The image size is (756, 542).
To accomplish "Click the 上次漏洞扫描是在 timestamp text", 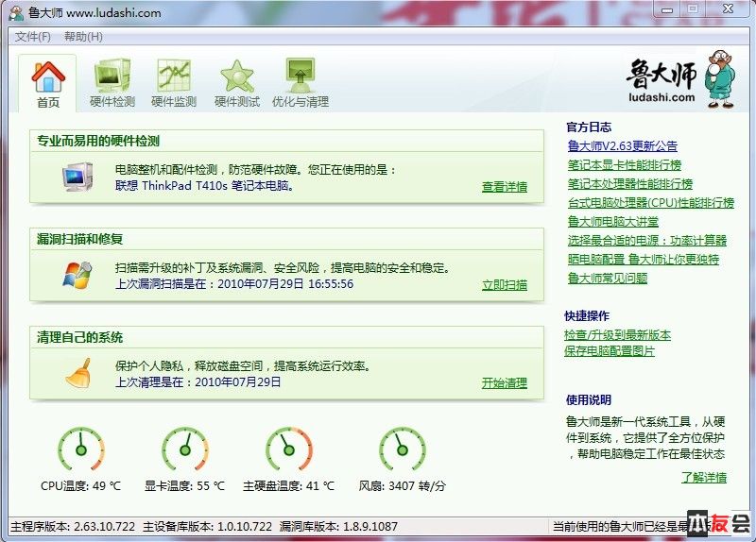I will pyautogui.click(x=234, y=284).
